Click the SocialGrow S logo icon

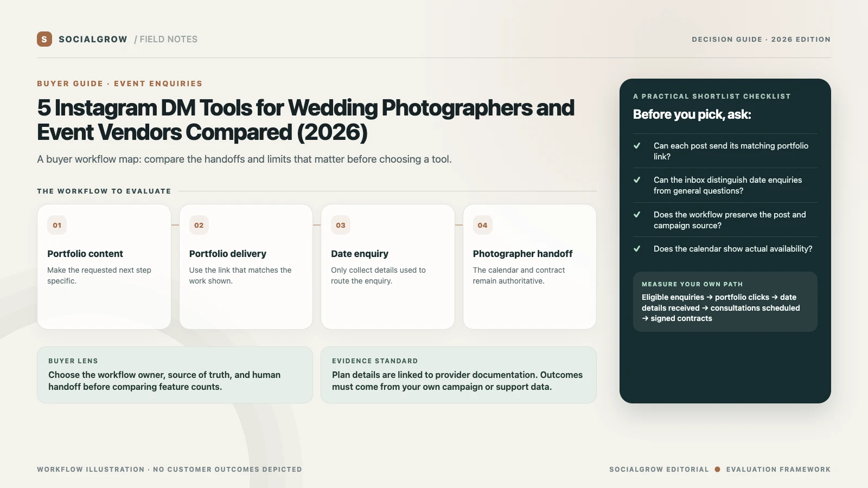(x=44, y=39)
